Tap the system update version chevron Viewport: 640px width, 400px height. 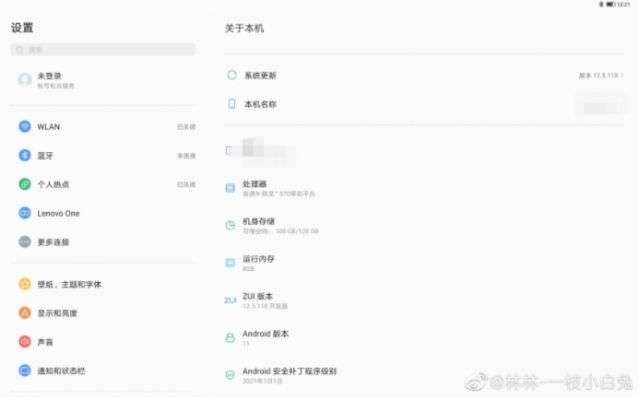pos(622,76)
